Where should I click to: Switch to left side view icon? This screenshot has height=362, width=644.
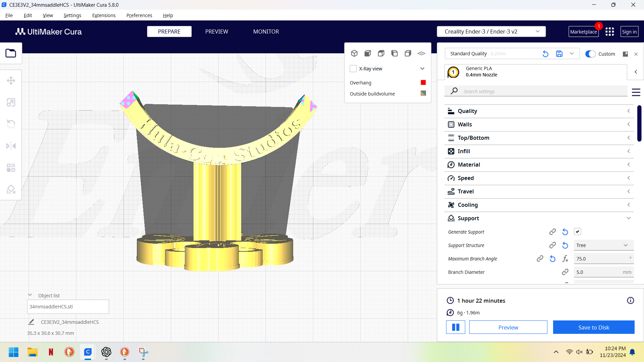click(394, 53)
